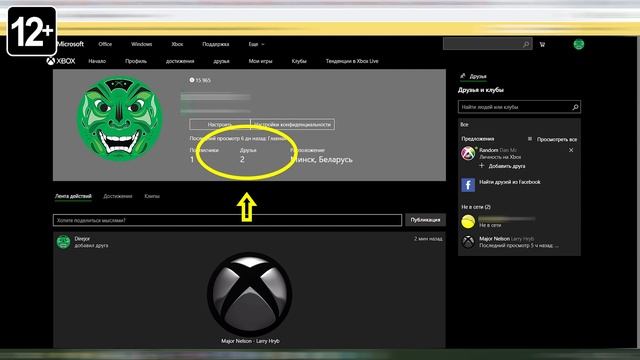
Task: Open Настройки конфиденциальности button
Action: (x=293, y=124)
